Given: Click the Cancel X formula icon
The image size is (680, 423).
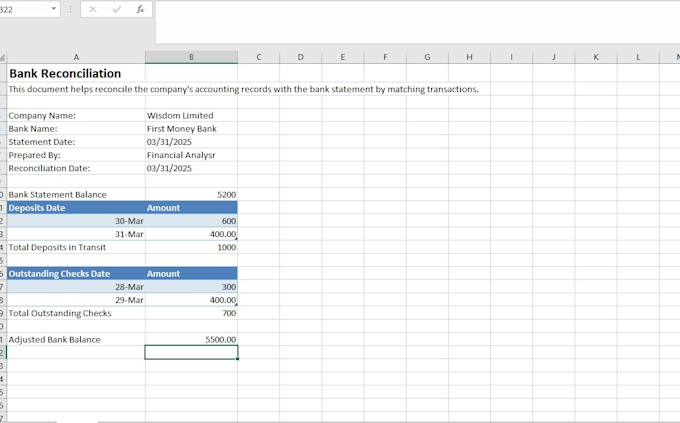Looking at the screenshot, I should [92, 9].
